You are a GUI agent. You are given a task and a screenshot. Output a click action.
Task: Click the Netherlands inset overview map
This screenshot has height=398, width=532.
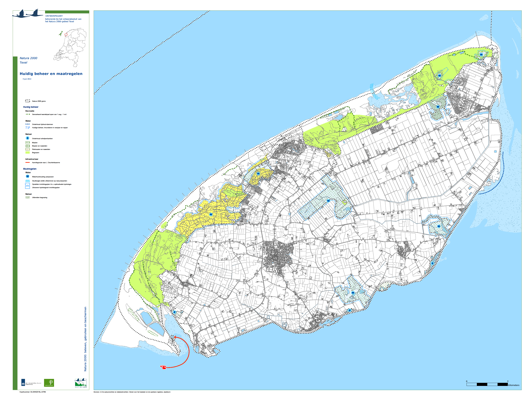70,48
